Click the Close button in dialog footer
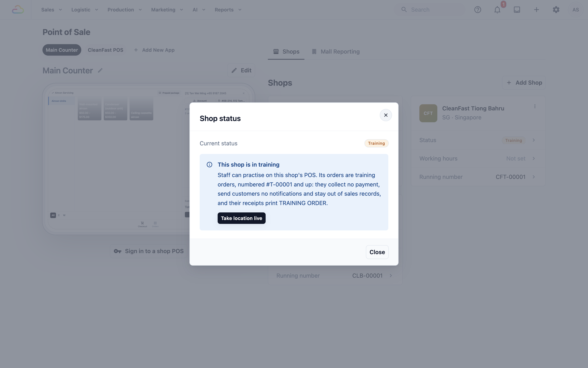The image size is (588, 368). (x=377, y=252)
